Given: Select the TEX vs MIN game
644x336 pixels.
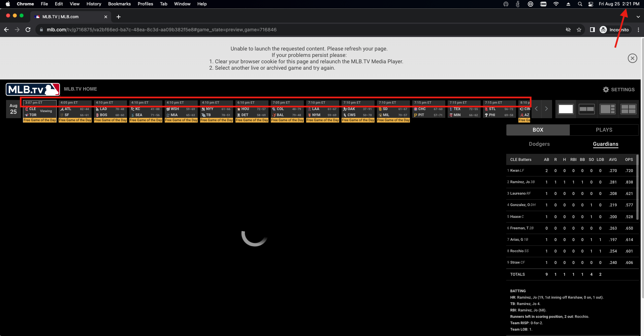Looking at the screenshot, I should [x=464, y=109].
